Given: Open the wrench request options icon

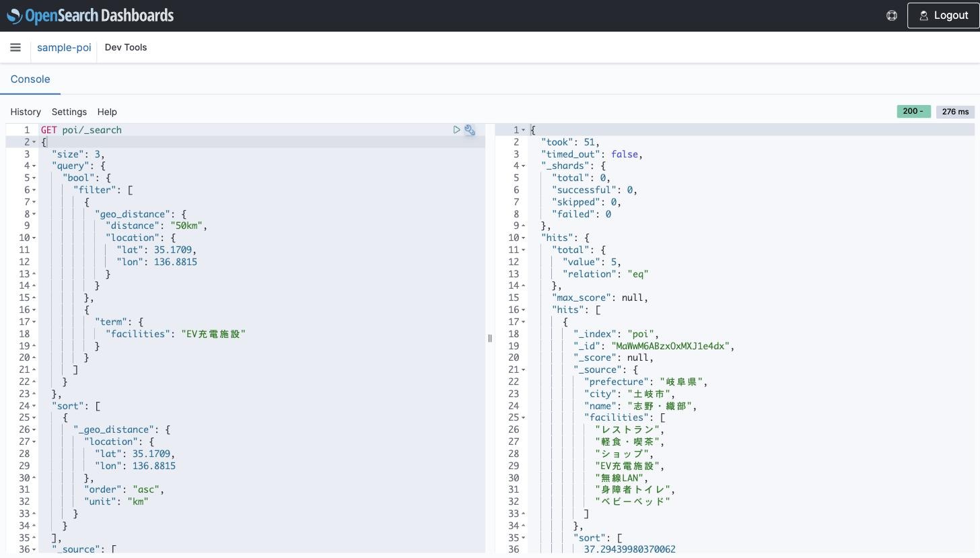Looking at the screenshot, I should 470,130.
